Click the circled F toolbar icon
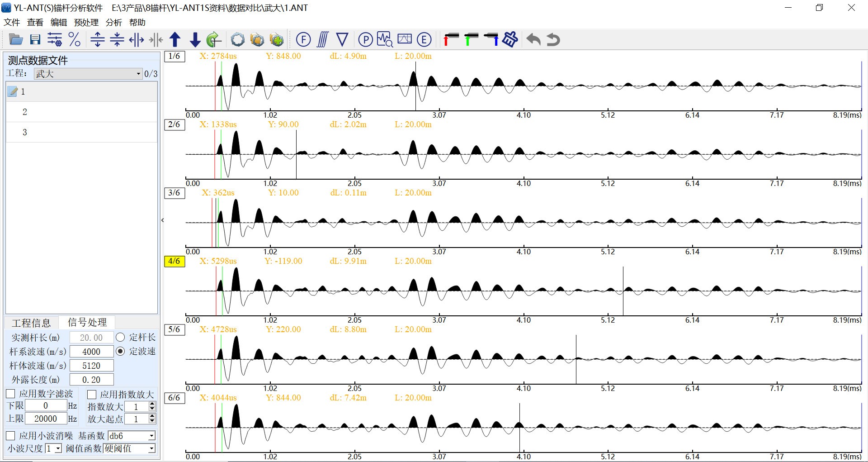 coord(303,40)
